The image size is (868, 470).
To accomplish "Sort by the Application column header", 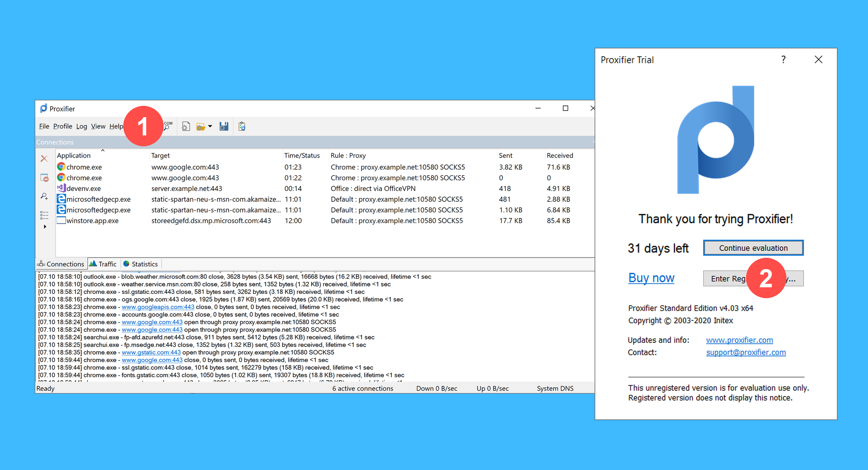I will (x=74, y=155).
